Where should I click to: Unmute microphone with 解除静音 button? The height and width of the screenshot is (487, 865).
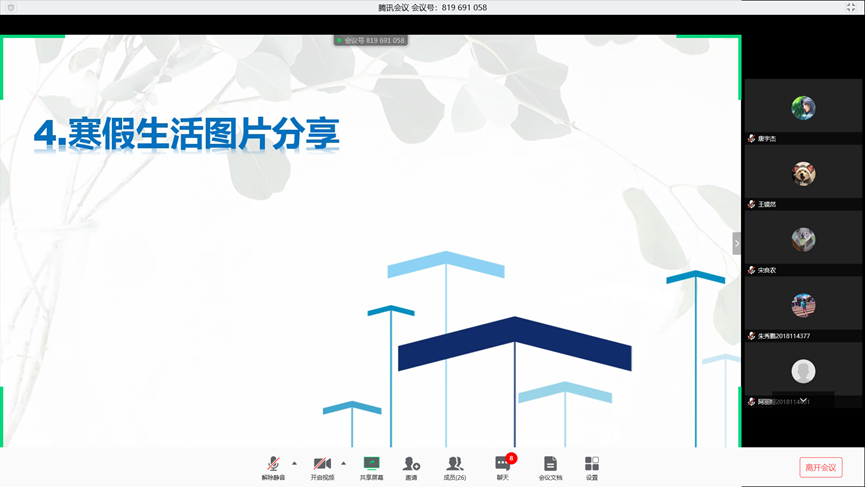[x=273, y=468]
